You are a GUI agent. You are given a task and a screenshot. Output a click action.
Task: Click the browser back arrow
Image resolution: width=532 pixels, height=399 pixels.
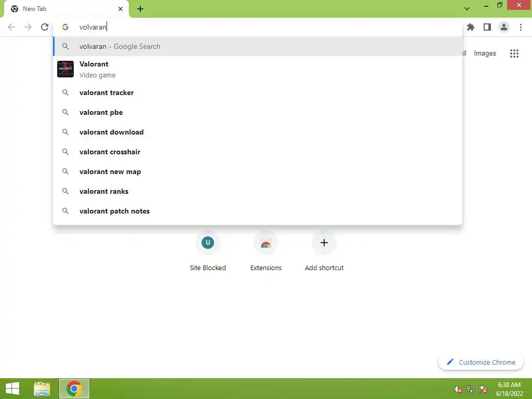(x=11, y=27)
